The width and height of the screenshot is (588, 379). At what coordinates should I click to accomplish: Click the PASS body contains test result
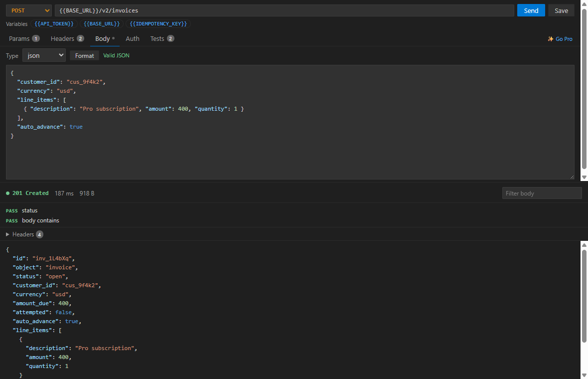click(32, 220)
